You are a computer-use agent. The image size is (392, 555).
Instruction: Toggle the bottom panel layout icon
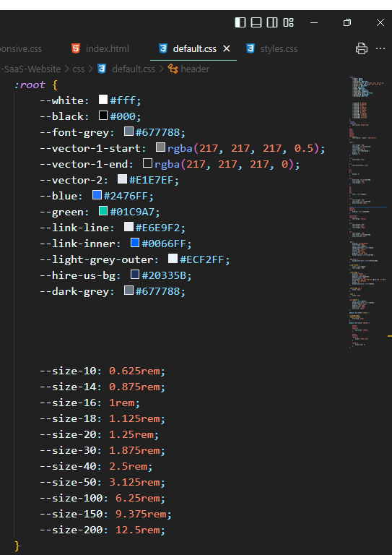point(256,22)
